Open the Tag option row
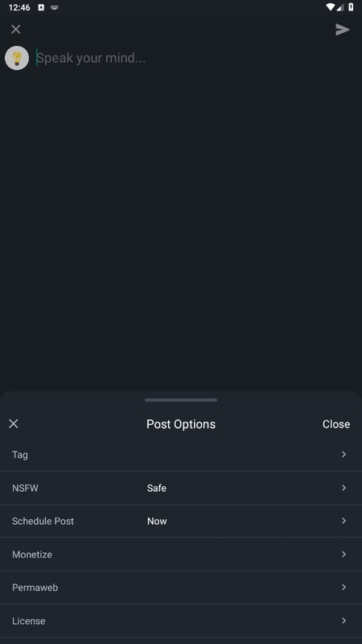 pos(181,455)
